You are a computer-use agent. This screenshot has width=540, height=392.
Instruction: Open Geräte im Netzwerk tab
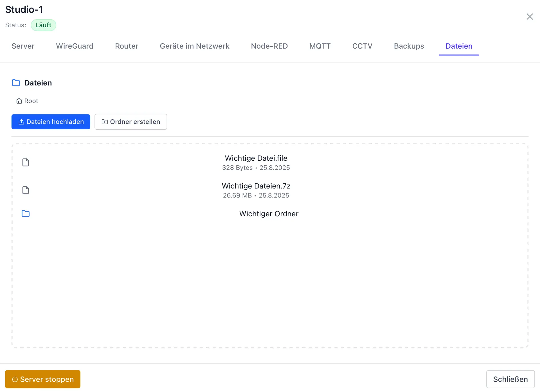tap(194, 46)
